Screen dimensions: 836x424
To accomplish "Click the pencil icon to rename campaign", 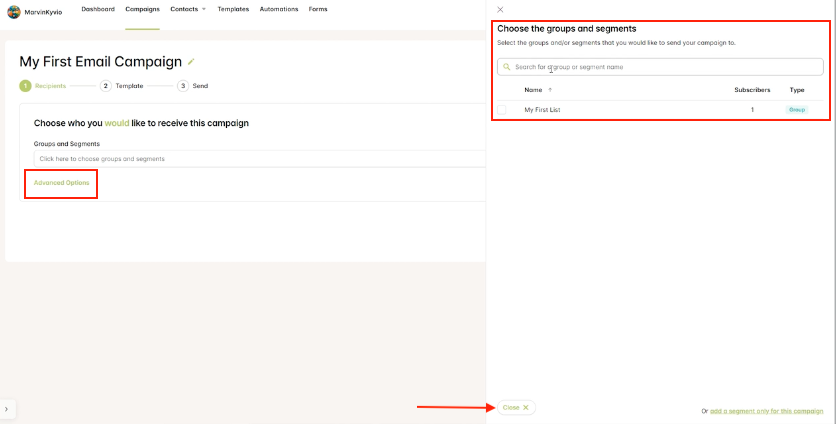I will pyautogui.click(x=191, y=62).
